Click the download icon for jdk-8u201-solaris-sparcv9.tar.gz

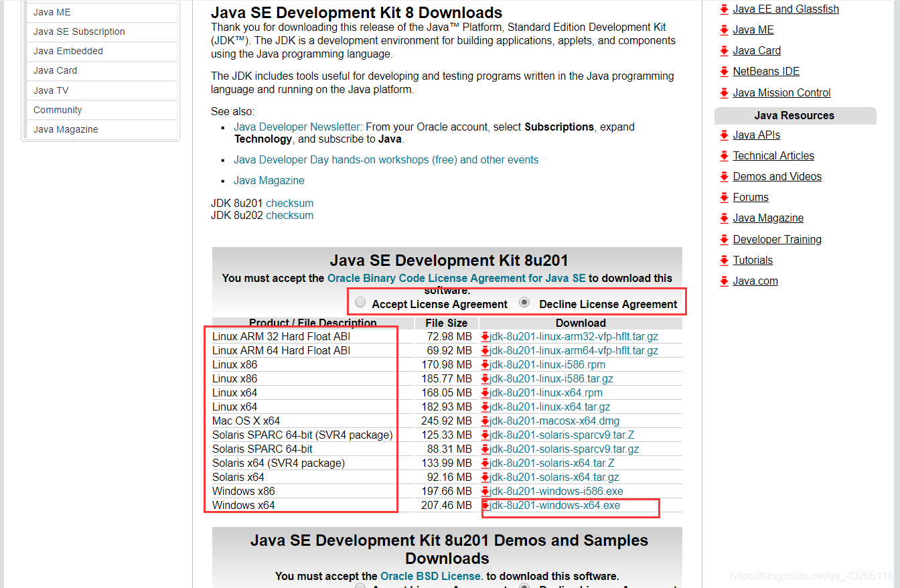click(485, 449)
